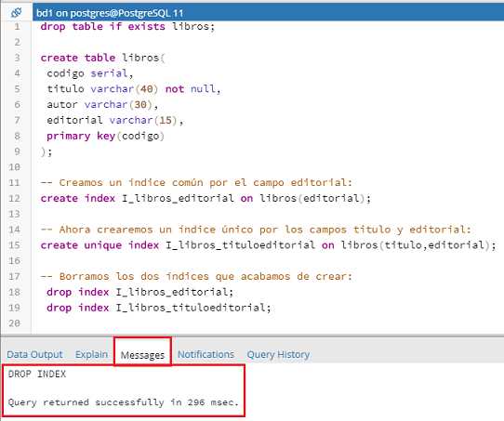Click the comment 'Ahora crearemos un índice único' line
This screenshot has height=421, width=504.
click(256, 230)
